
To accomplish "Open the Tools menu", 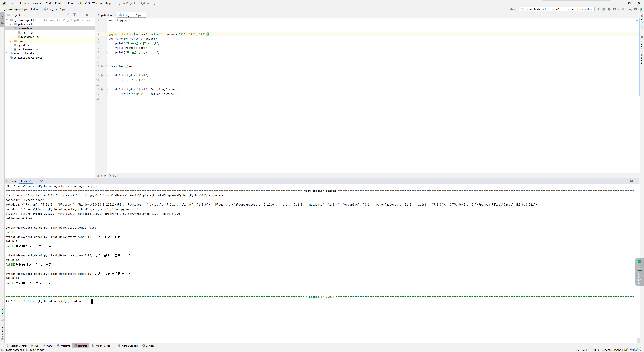I will [x=79, y=3].
